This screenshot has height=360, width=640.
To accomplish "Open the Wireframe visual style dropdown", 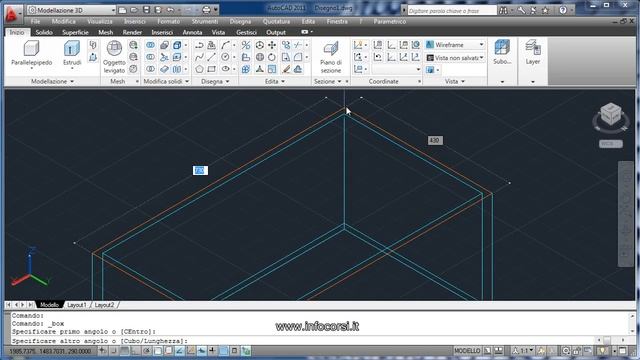I will pyautogui.click(x=455, y=44).
